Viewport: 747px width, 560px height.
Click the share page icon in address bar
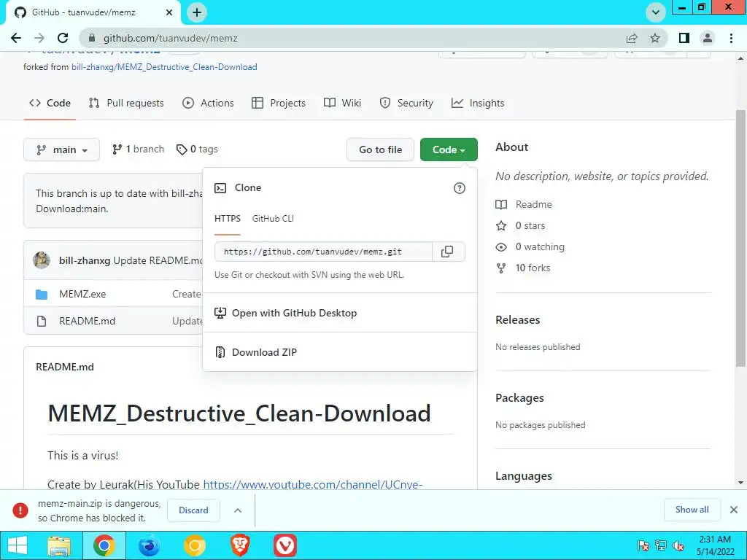(632, 38)
